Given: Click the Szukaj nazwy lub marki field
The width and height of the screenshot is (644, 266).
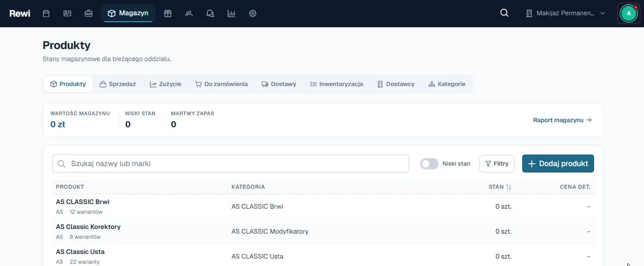Looking at the screenshot, I should tap(230, 163).
